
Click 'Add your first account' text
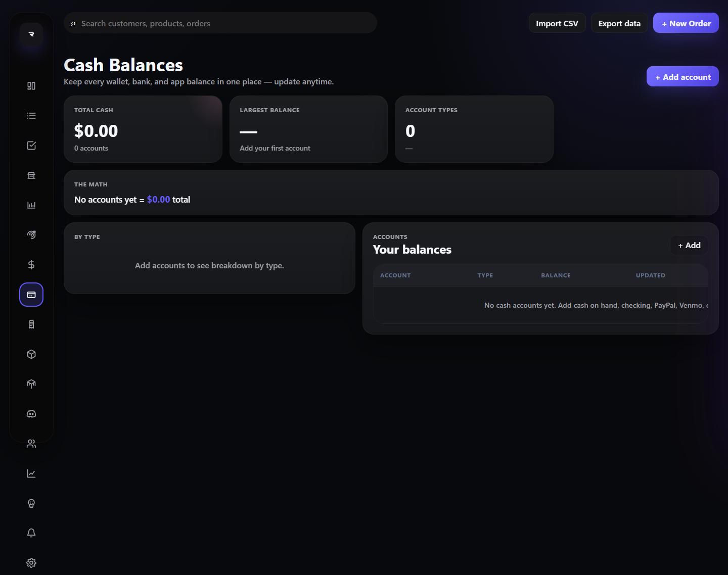(x=275, y=149)
